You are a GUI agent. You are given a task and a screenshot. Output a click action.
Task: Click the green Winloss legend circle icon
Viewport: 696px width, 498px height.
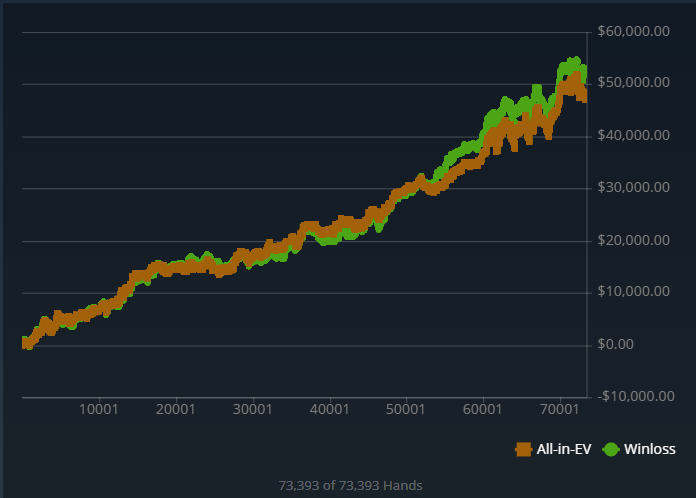click(611, 449)
